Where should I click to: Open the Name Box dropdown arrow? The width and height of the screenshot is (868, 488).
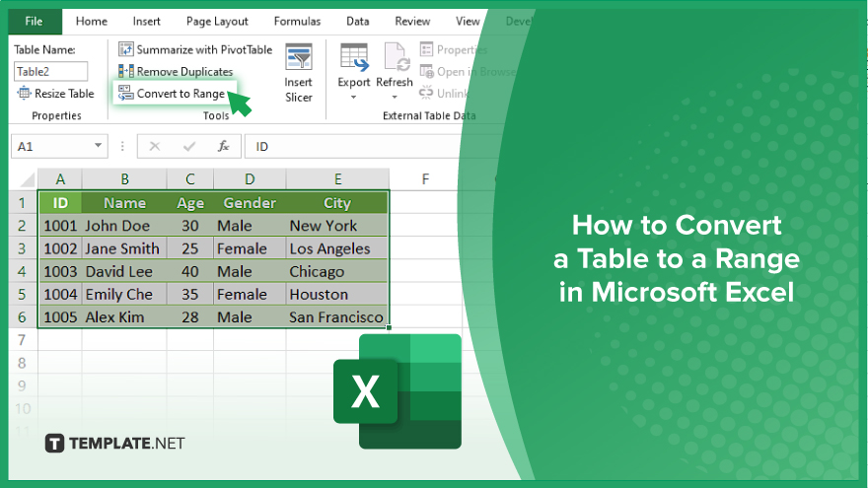coord(98,146)
